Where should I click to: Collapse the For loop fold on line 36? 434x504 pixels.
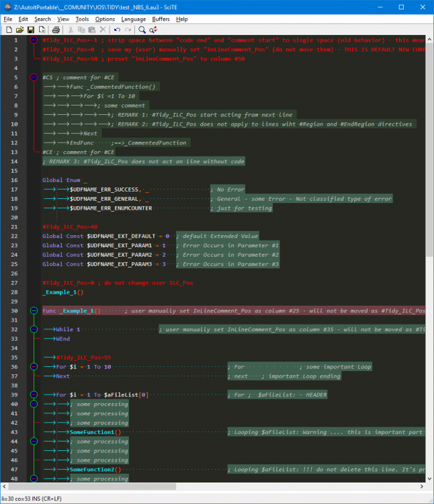[34, 366]
